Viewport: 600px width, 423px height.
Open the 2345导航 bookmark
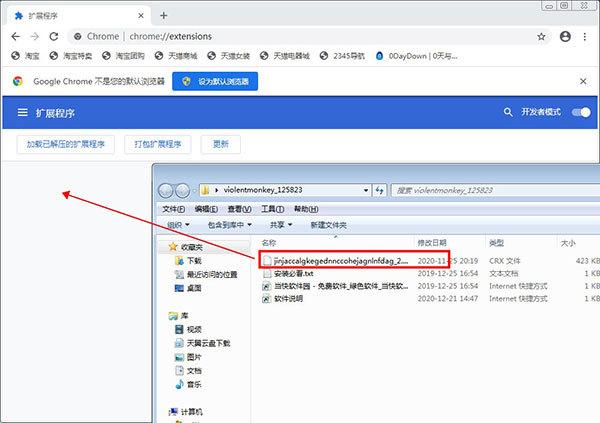342,56
